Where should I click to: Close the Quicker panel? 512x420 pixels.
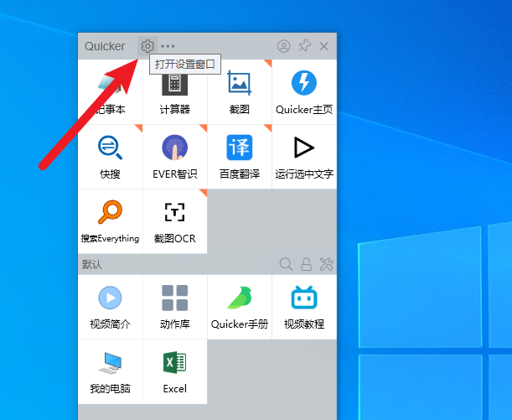(324, 46)
